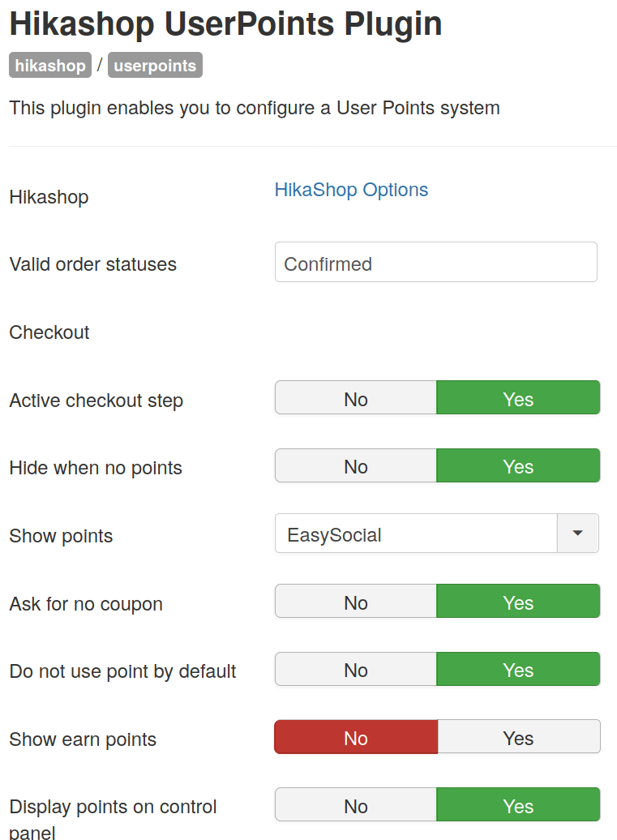
Task: Open the HikaShop Options link
Action: pos(351,190)
